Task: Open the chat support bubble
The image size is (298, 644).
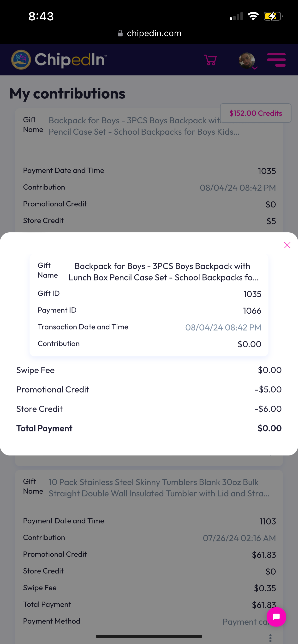Action: coord(276,617)
